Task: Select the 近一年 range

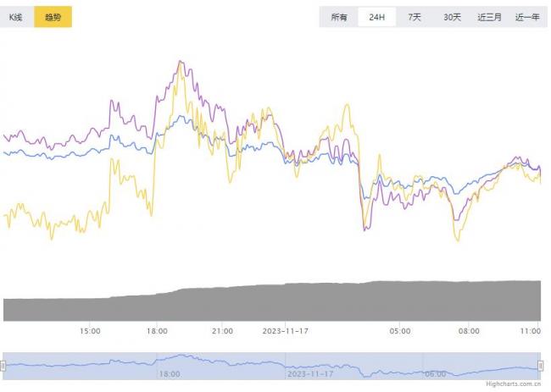Action: point(526,17)
